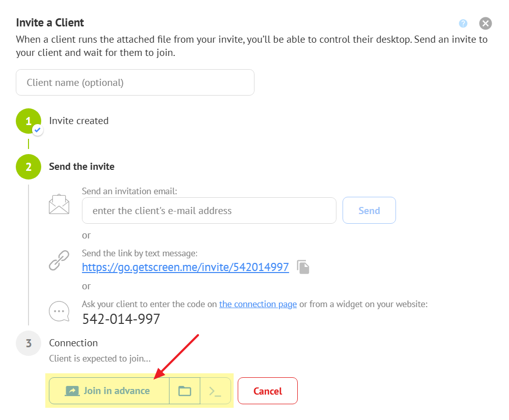Click the help question mark icon
Screen dimensions: 509x420
(463, 23)
